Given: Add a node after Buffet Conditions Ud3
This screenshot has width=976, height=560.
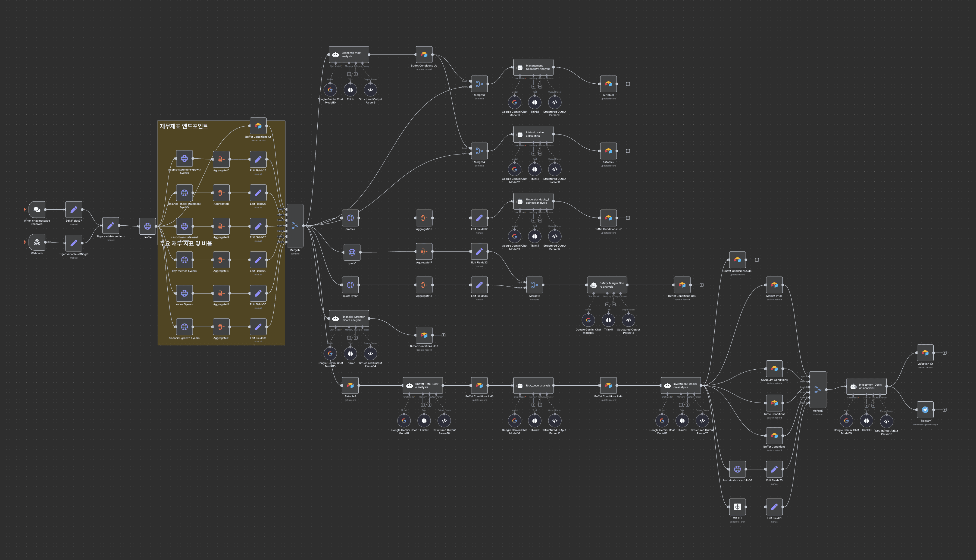Looking at the screenshot, I should click(x=443, y=335).
